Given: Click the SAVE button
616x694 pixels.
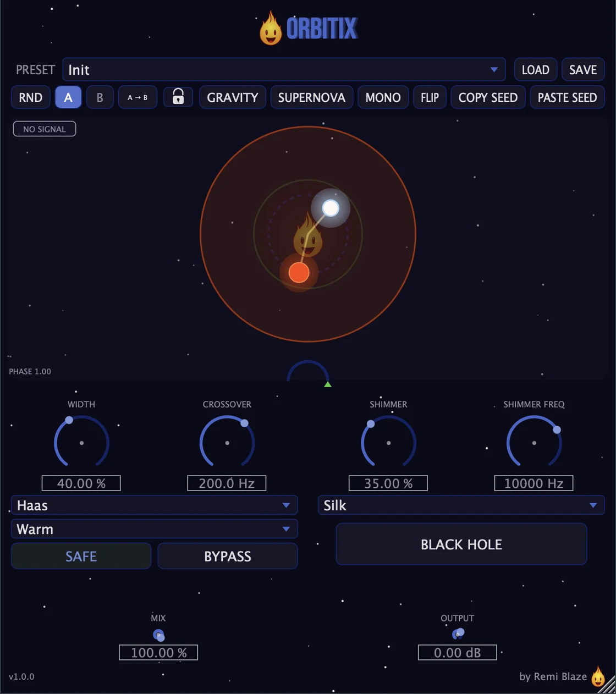Looking at the screenshot, I should (x=583, y=70).
